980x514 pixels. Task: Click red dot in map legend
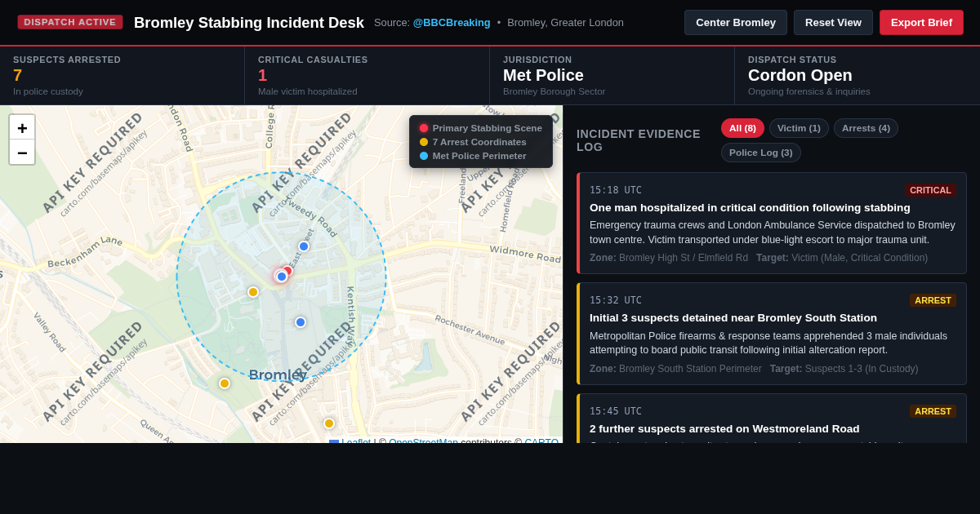424,128
